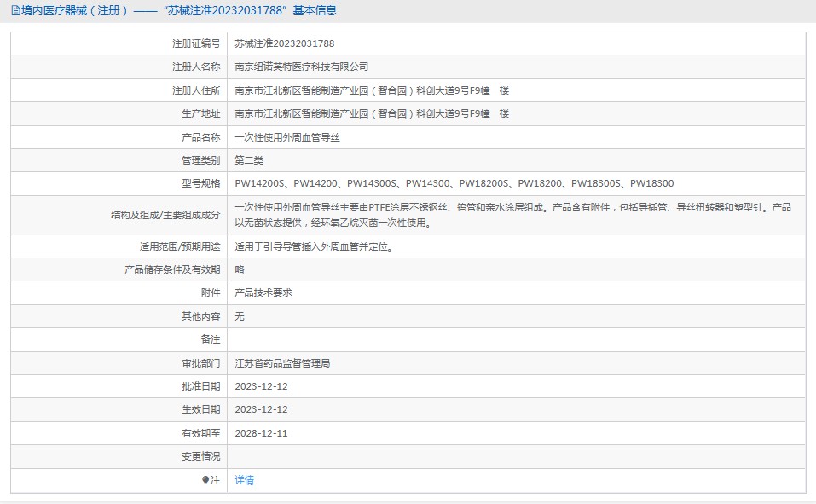Open the 详情 link

[x=244, y=480]
